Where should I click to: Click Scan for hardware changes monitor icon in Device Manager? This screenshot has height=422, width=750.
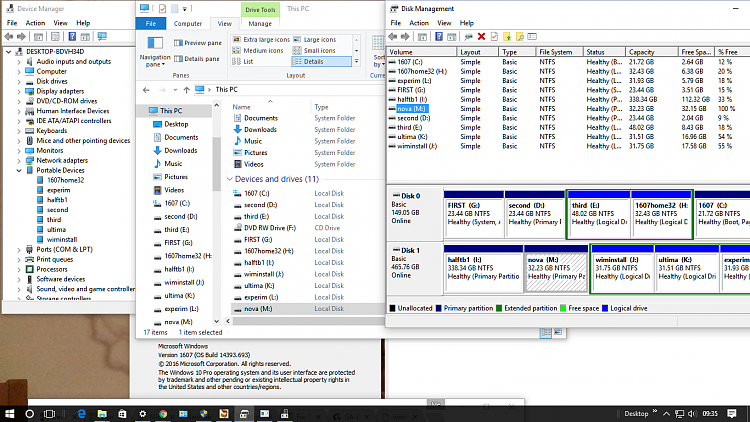[x=102, y=36]
